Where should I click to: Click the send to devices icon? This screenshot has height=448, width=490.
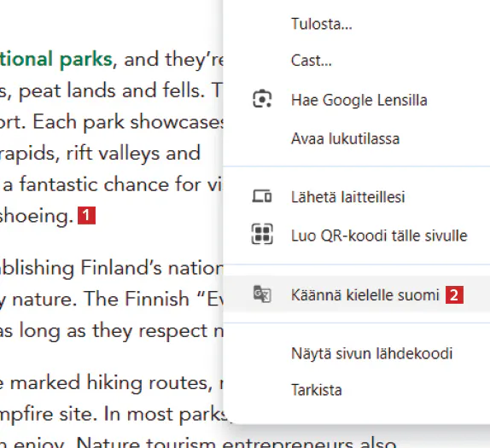coord(262,196)
